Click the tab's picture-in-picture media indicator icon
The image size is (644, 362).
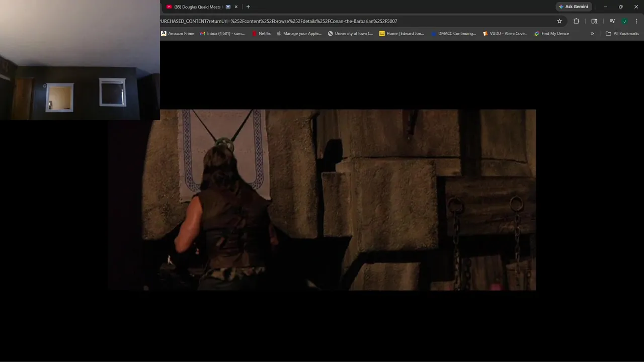click(x=228, y=7)
